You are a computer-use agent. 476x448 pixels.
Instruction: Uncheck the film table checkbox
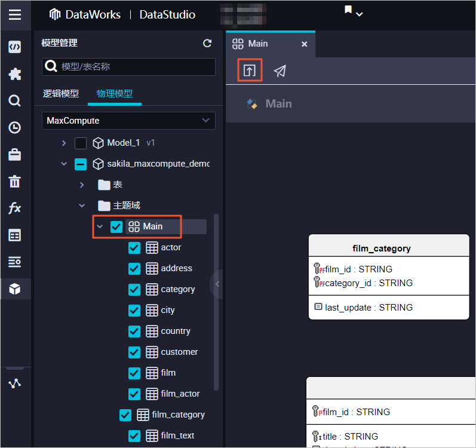(x=134, y=373)
